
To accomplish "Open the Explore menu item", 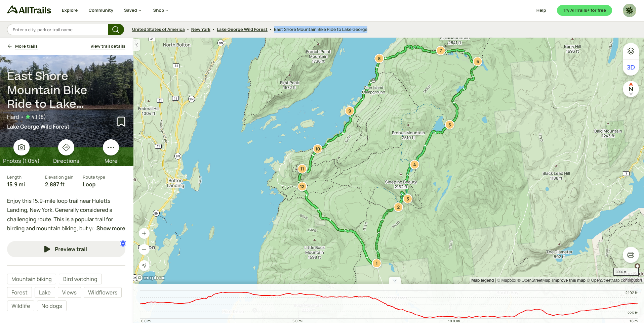I will click(70, 10).
